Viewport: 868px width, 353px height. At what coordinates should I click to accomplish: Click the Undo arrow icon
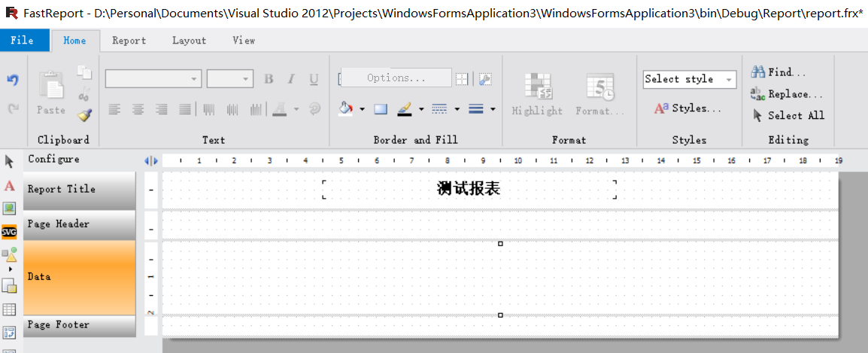13,80
